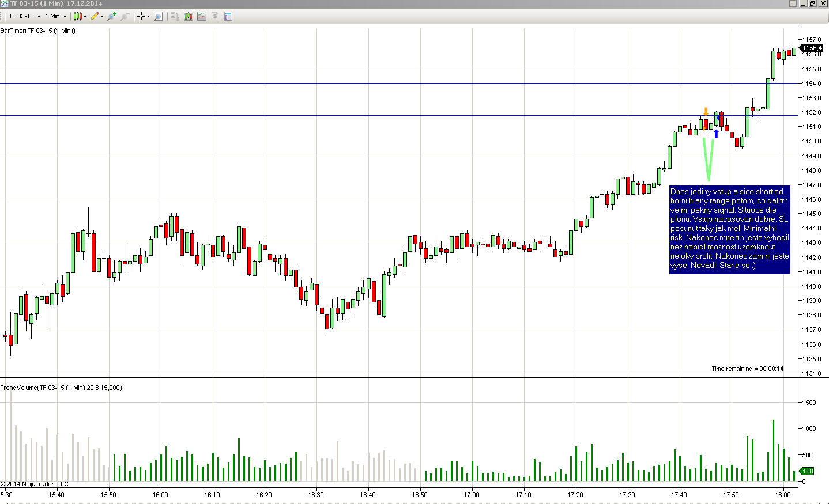Expand the cursor type dropdown arrow
This screenshot has height=504, width=829.
pyautogui.click(x=148, y=16)
